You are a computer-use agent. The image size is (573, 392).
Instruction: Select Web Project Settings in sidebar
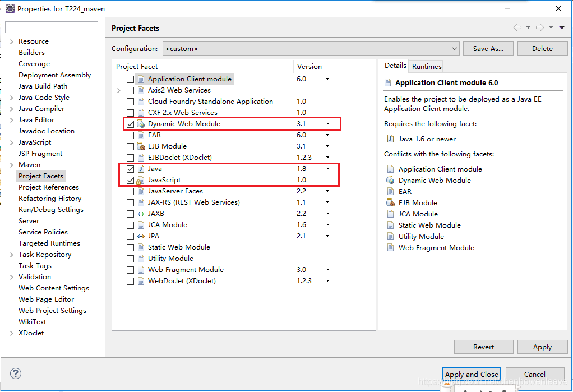pyautogui.click(x=52, y=311)
